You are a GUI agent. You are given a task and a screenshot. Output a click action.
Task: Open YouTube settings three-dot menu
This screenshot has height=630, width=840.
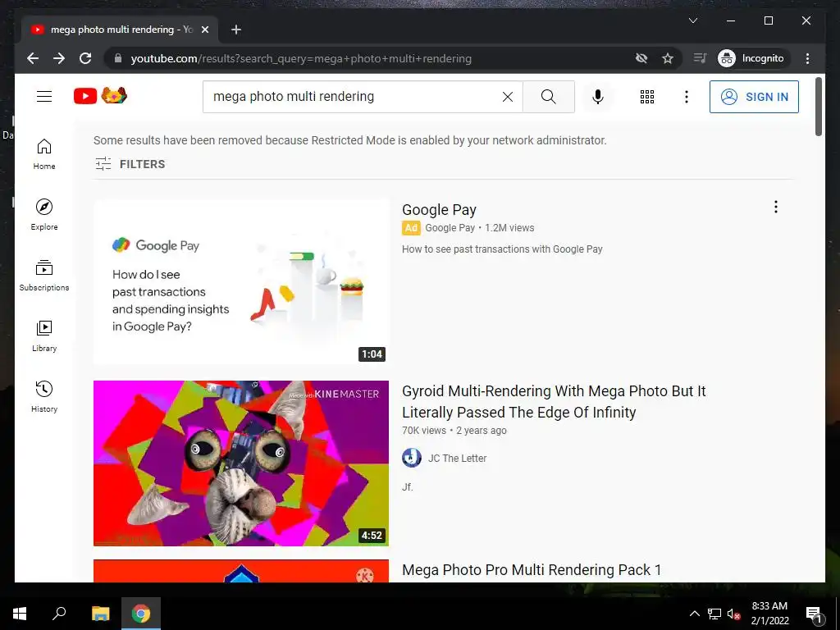[x=687, y=97]
